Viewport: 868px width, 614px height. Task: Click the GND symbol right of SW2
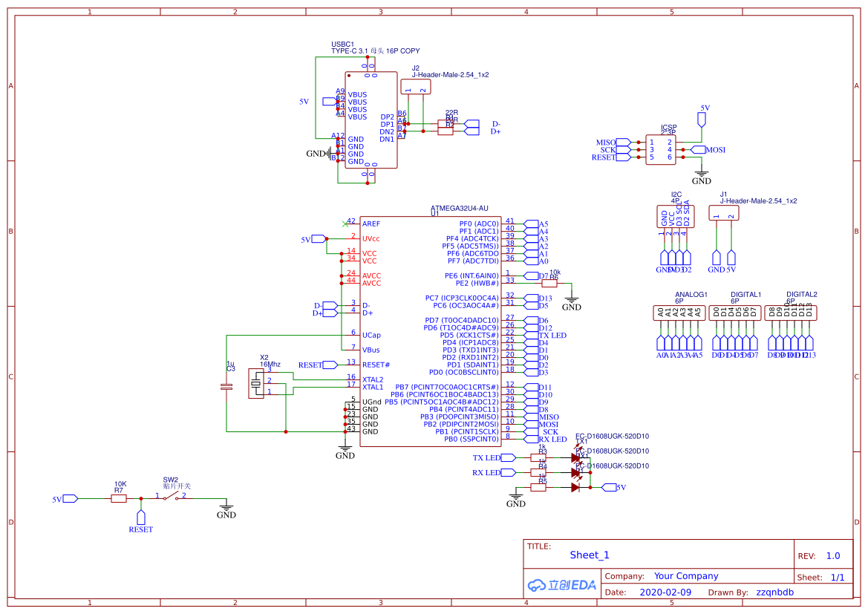click(x=226, y=510)
